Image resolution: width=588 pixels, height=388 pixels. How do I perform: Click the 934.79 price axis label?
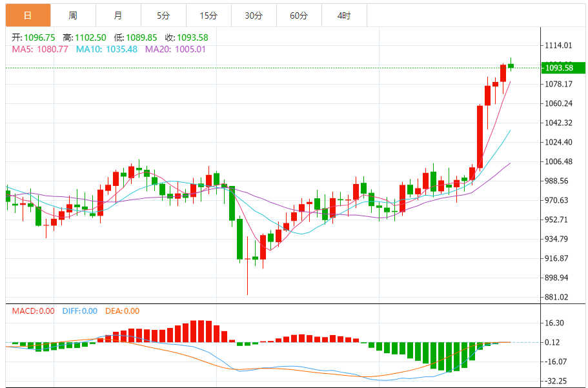tap(556, 239)
